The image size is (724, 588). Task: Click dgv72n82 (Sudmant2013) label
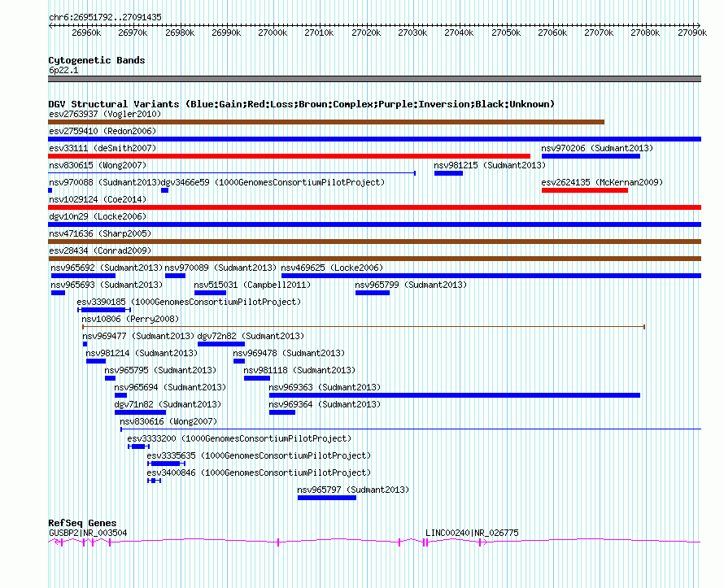(x=251, y=336)
